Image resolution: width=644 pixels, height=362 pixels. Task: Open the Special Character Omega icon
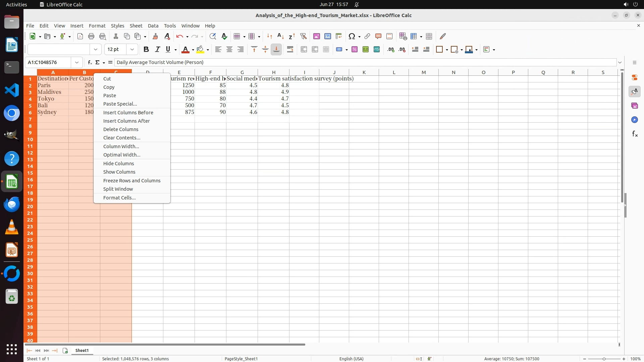point(352,36)
